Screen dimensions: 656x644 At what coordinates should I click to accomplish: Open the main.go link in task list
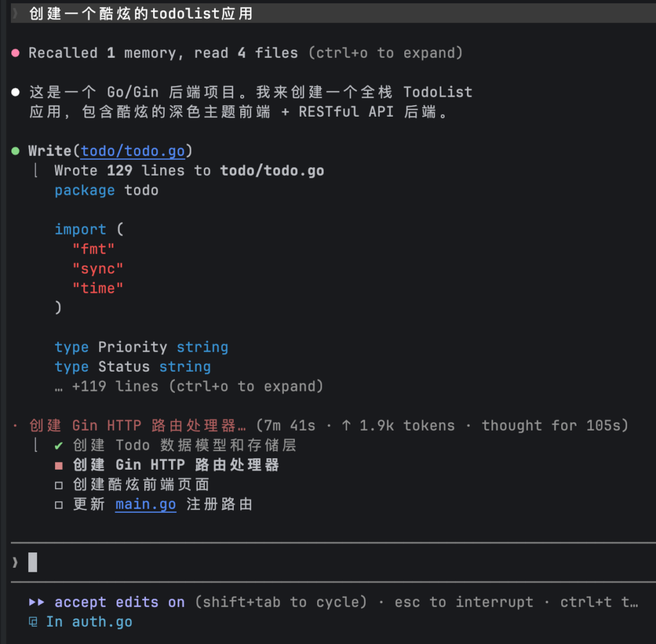tap(145, 504)
